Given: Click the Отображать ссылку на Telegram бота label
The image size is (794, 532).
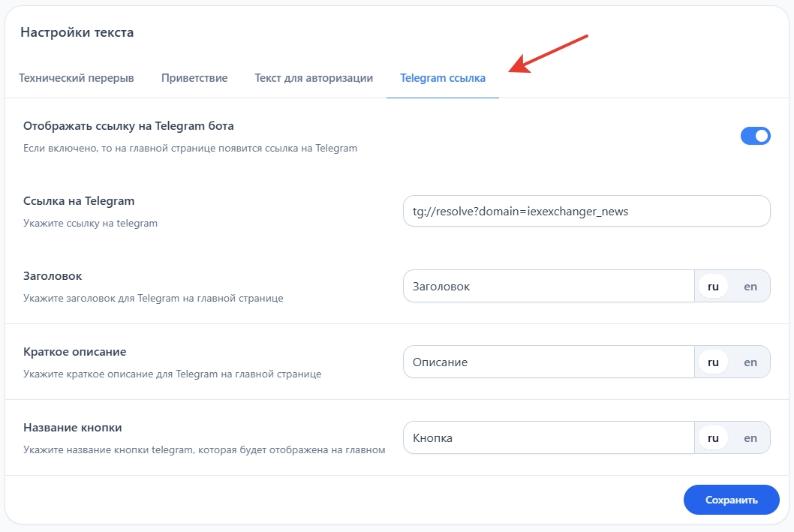Looking at the screenshot, I should pyautogui.click(x=134, y=126).
